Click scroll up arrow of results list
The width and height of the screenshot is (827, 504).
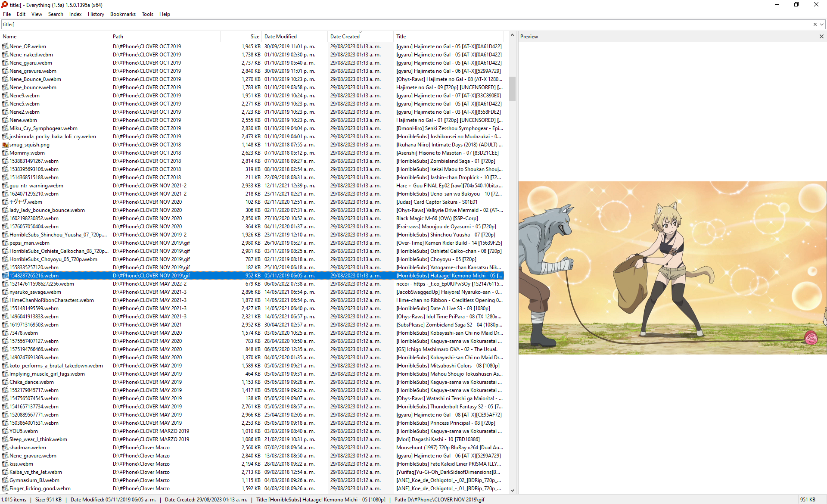click(x=512, y=35)
